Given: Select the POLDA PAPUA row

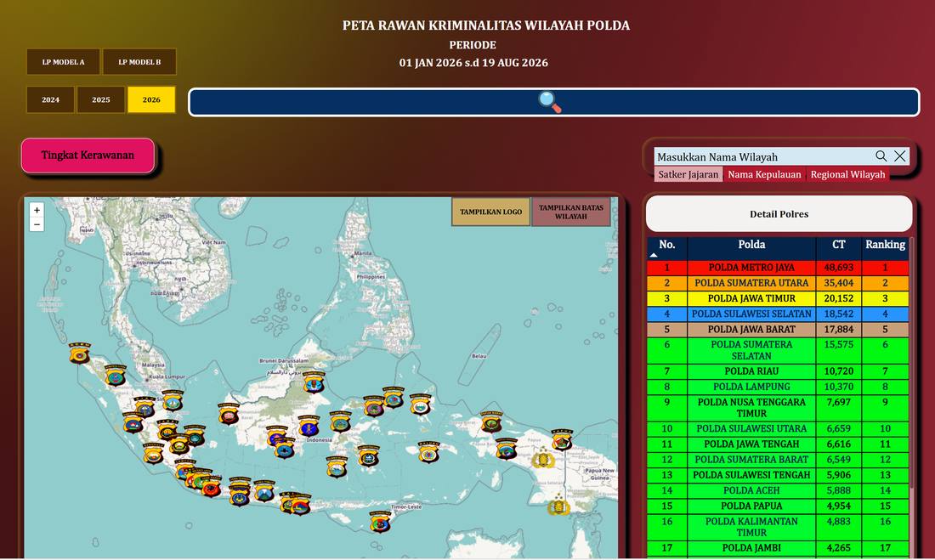Looking at the screenshot, I should pos(778,506).
